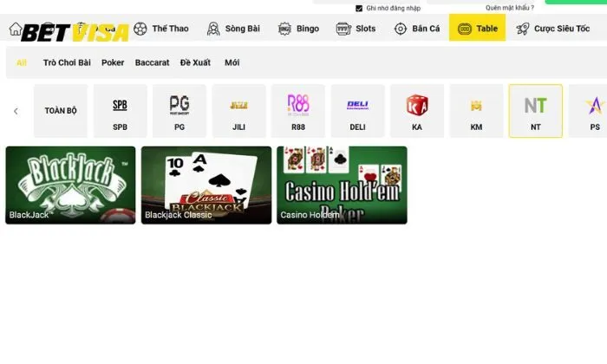This screenshot has width=607, height=364.
Task: Click the home icon in navigation bar
Action: (x=16, y=29)
